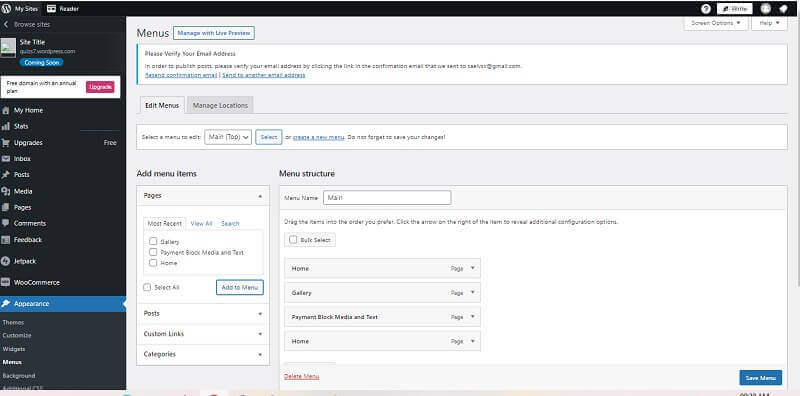Click the Add to Menu button
The image size is (800, 396).
[240, 287]
